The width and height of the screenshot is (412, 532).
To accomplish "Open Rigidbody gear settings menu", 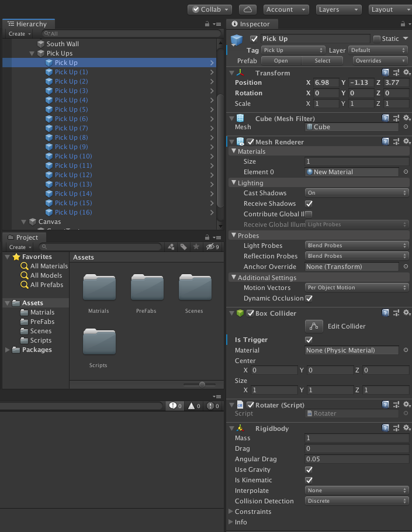I will (x=406, y=428).
